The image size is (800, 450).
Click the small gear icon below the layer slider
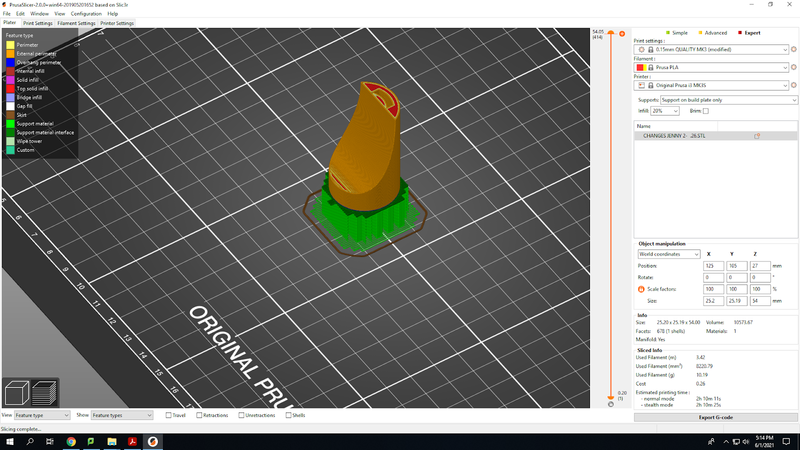(611, 404)
